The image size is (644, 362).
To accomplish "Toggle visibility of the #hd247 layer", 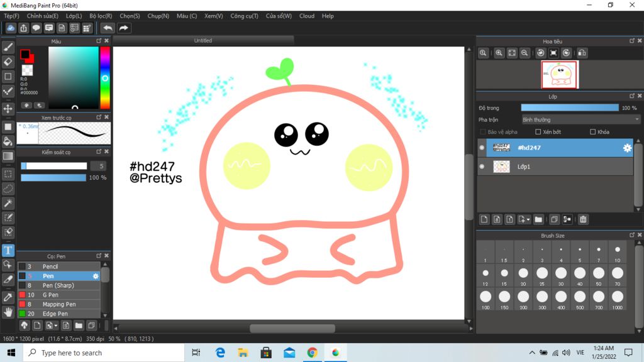I will [482, 148].
